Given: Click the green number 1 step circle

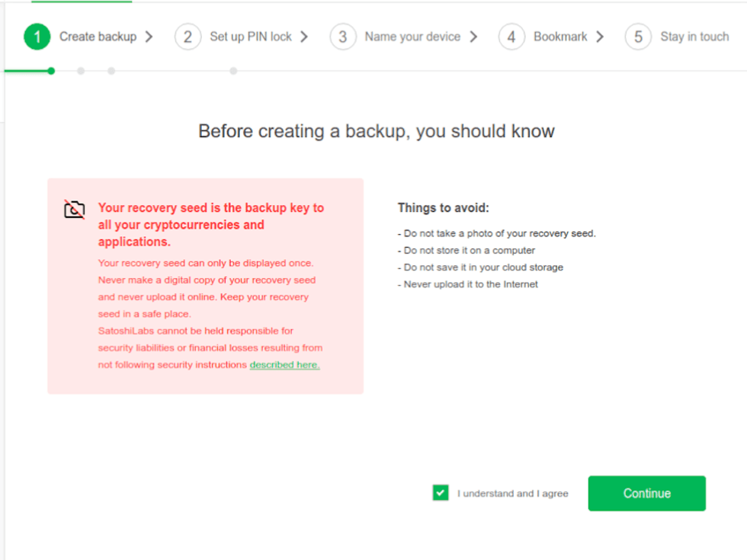Looking at the screenshot, I should (x=37, y=37).
